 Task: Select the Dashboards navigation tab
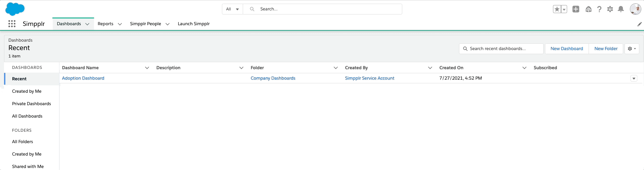pos(69,24)
